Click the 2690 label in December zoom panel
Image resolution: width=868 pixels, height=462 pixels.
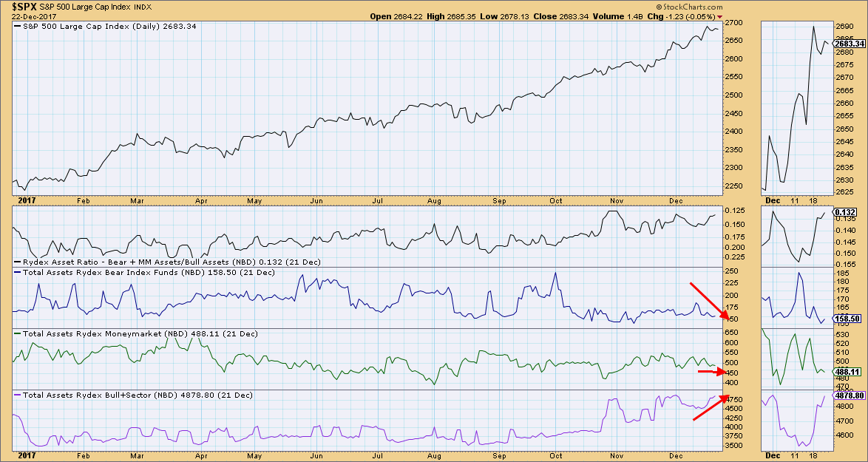(x=844, y=27)
